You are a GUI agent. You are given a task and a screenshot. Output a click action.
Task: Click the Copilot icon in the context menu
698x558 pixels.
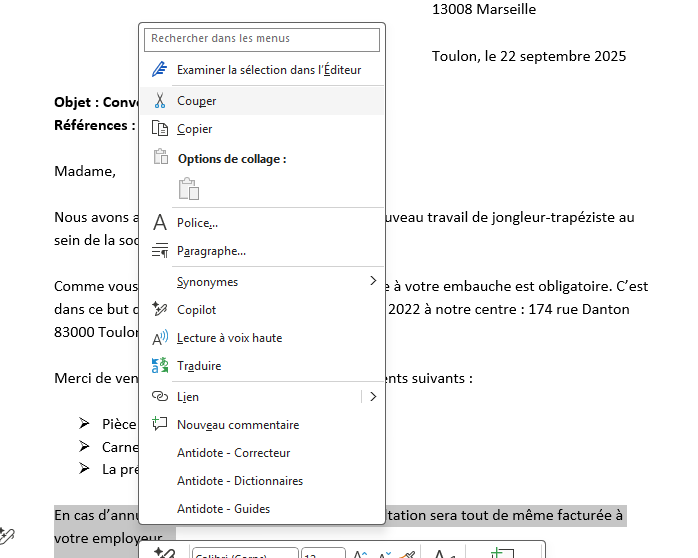159,310
